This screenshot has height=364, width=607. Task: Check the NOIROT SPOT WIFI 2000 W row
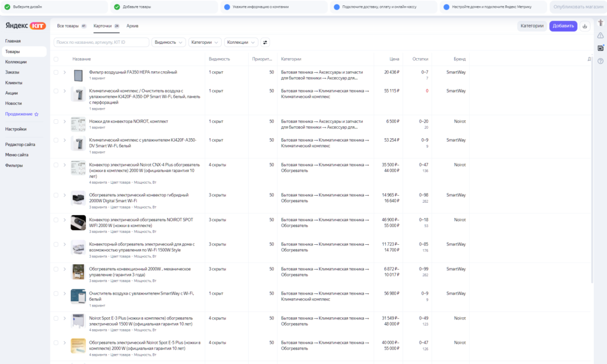[x=56, y=220]
